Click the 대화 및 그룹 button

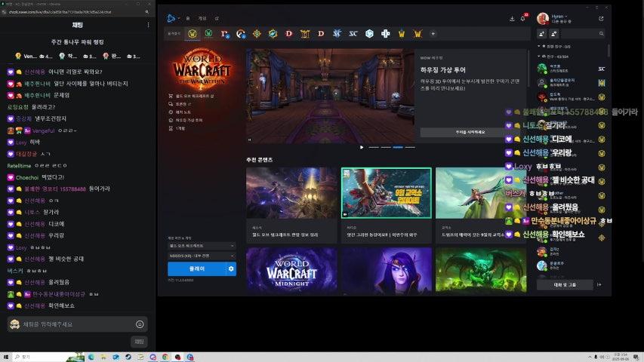[565, 284]
